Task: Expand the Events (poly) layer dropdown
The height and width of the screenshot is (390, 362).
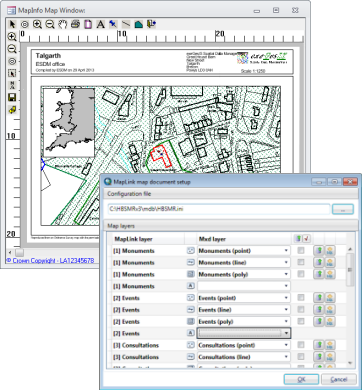Action: tap(286, 322)
